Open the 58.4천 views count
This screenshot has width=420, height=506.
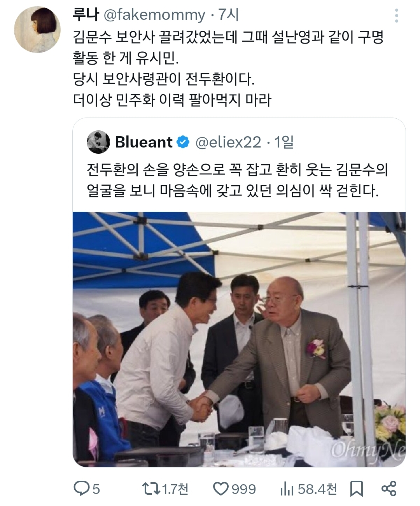pos(317,489)
